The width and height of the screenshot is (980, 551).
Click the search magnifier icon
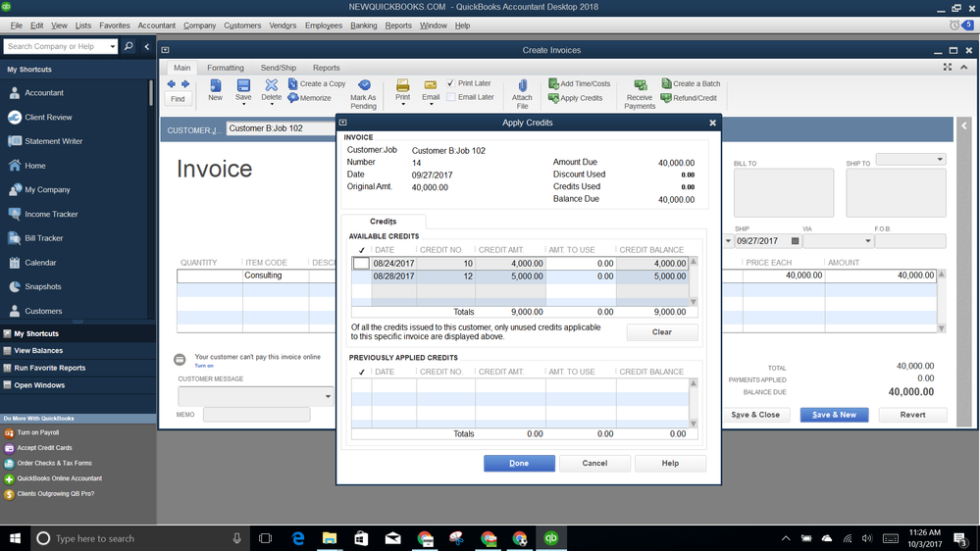[x=129, y=46]
